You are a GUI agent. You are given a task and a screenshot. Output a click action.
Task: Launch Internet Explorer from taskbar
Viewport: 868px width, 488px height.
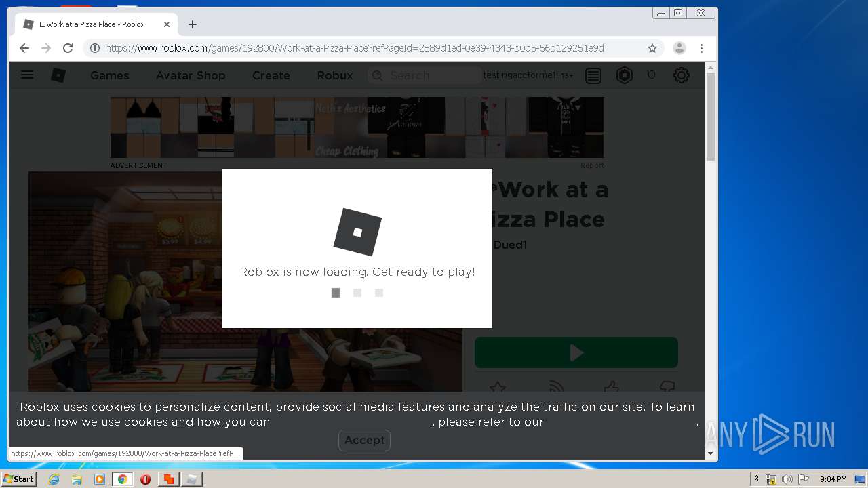(54, 479)
